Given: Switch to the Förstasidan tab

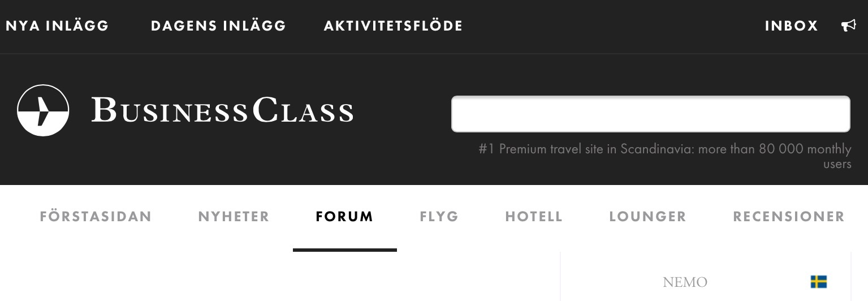Looking at the screenshot, I should click(x=96, y=217).
